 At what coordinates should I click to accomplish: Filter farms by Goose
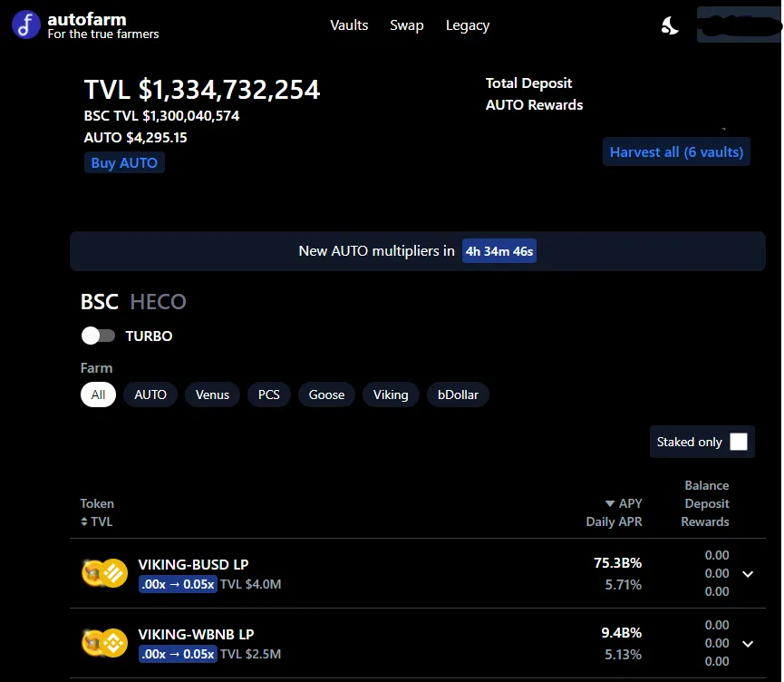click(x=326, y=395)
